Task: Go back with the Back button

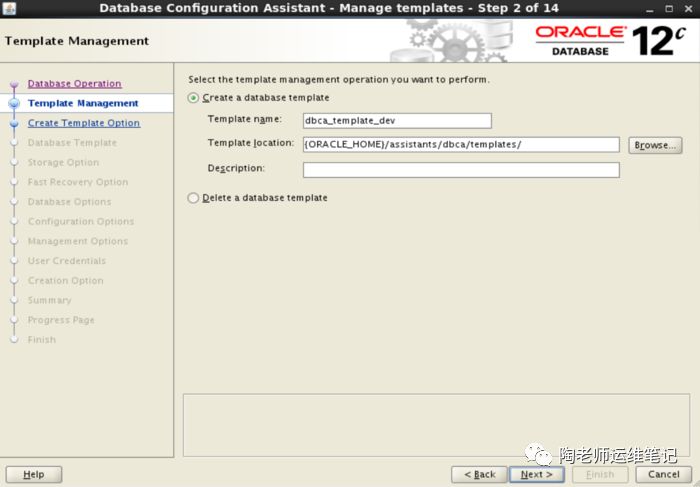Action: pos(479,474)
